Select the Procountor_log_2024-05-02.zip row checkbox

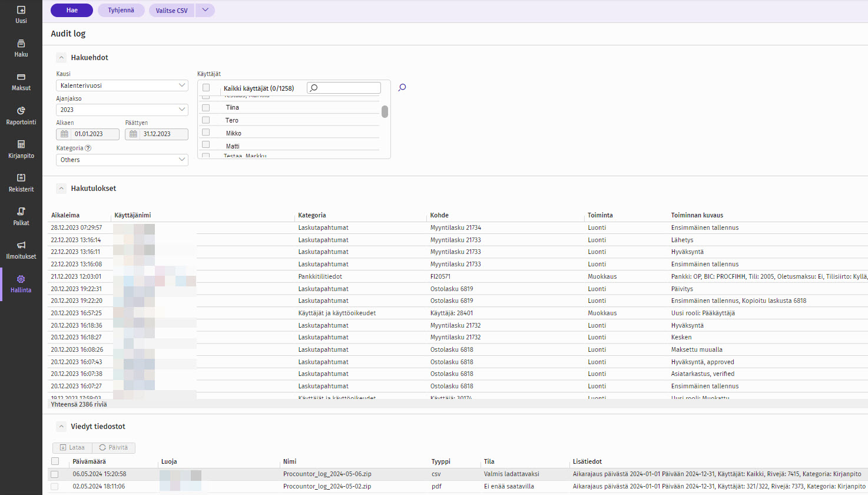pyautogui.click(x=55, y=487)
